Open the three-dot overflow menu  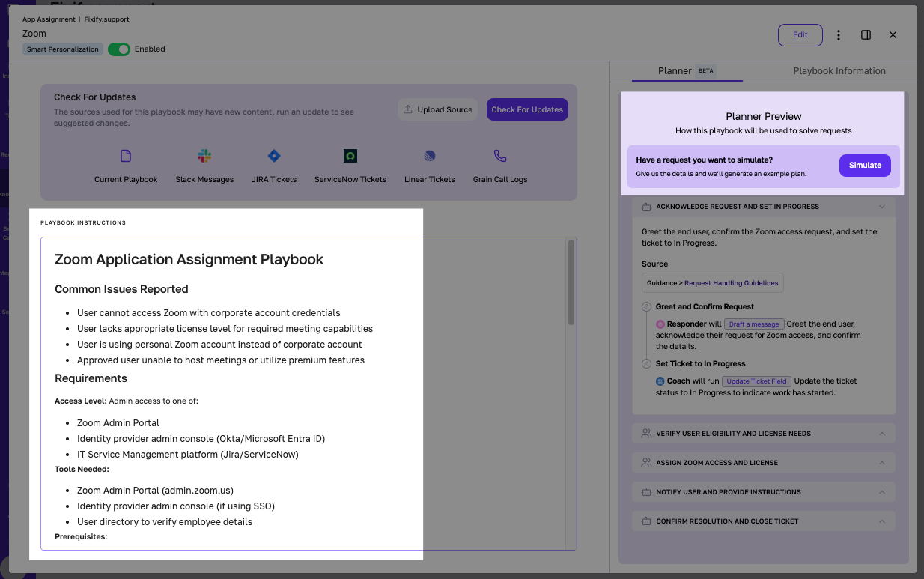pyautogui.click(x=839, y=34)
